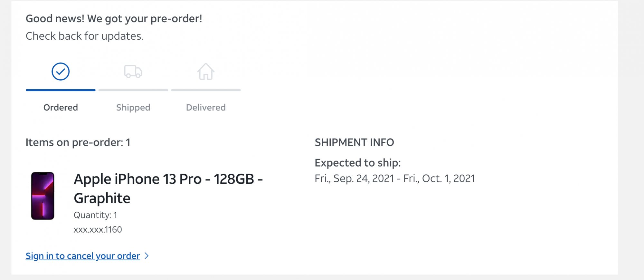Open the Sign in to cancel your order link

coord(83,256)
